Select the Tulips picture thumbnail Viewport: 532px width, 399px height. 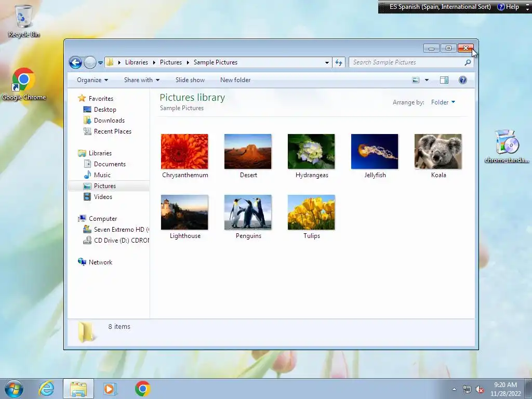(x=311, y=212)
